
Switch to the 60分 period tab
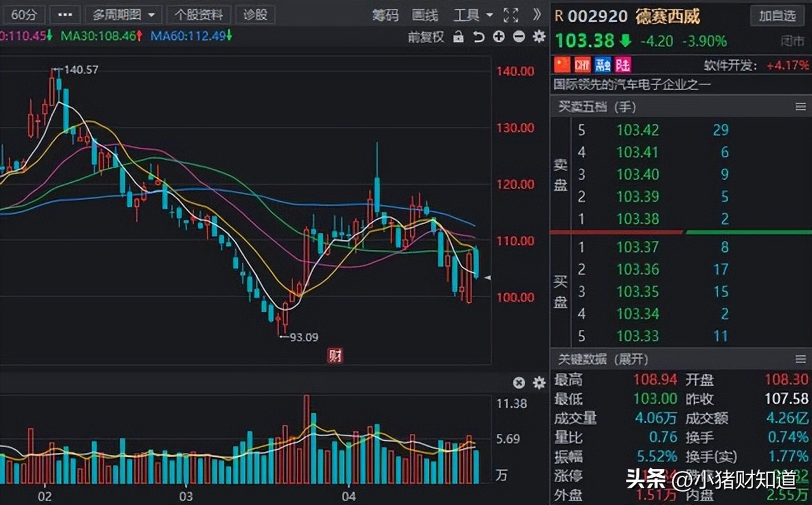[24, 15]
